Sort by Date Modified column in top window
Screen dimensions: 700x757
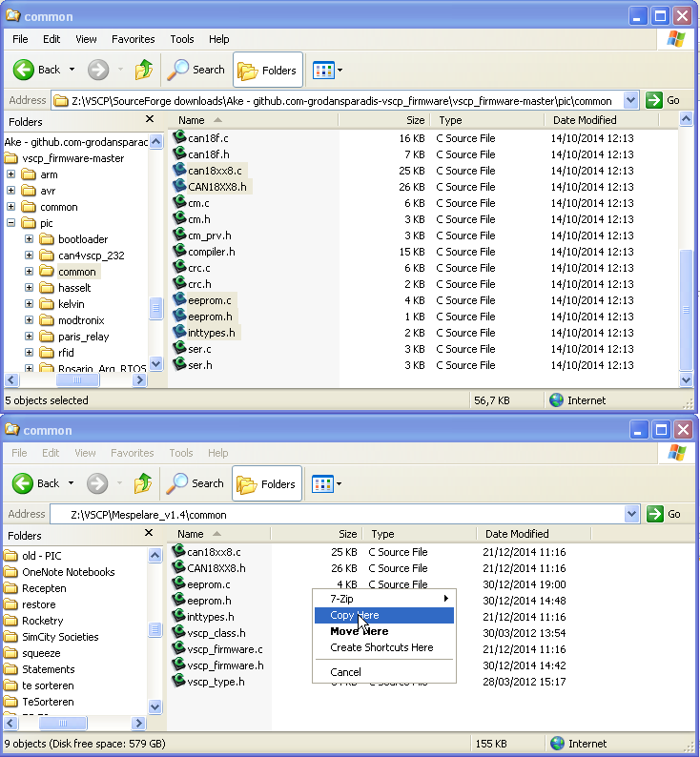coord(584,120)
